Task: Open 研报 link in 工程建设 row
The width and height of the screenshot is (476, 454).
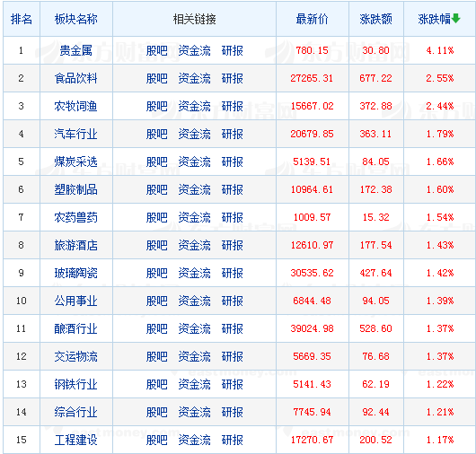Action: [x=233, y=440]
